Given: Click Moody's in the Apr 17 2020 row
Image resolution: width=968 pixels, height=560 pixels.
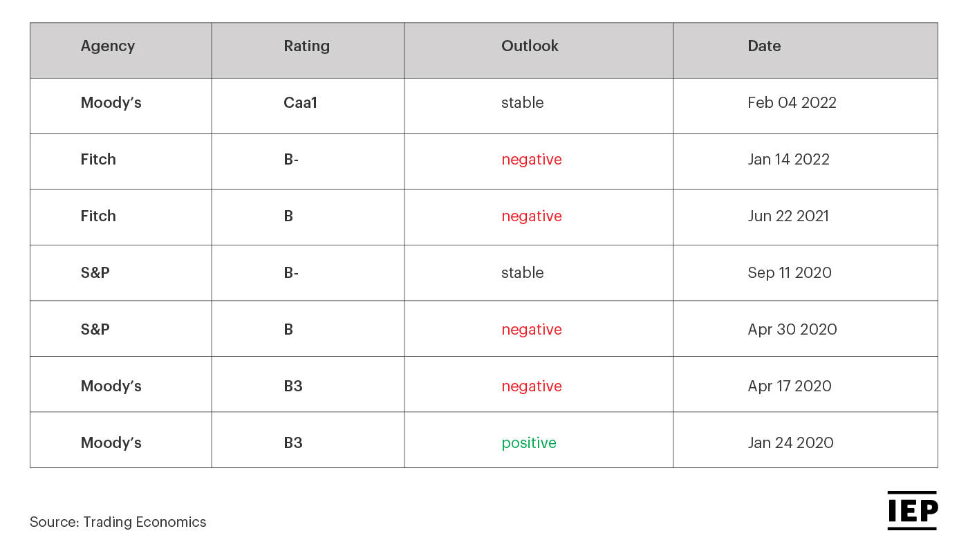Looking at the screenshot, I should pos(111,386).
